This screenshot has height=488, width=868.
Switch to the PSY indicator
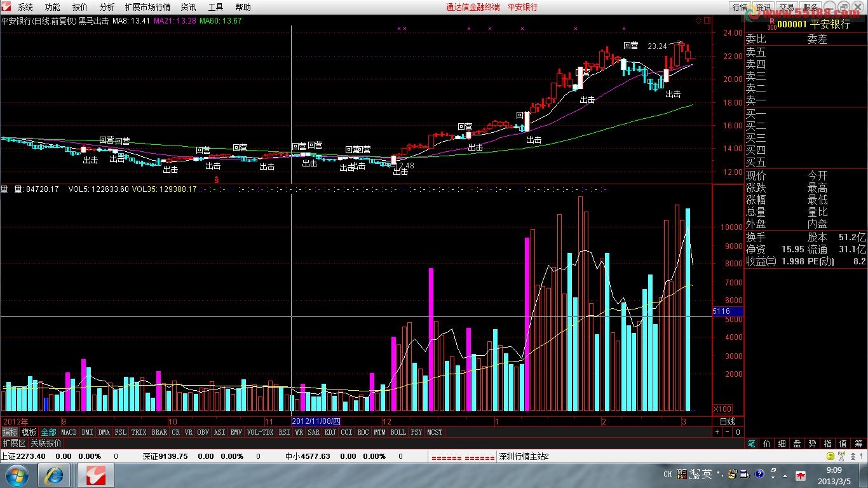point(416,432)
